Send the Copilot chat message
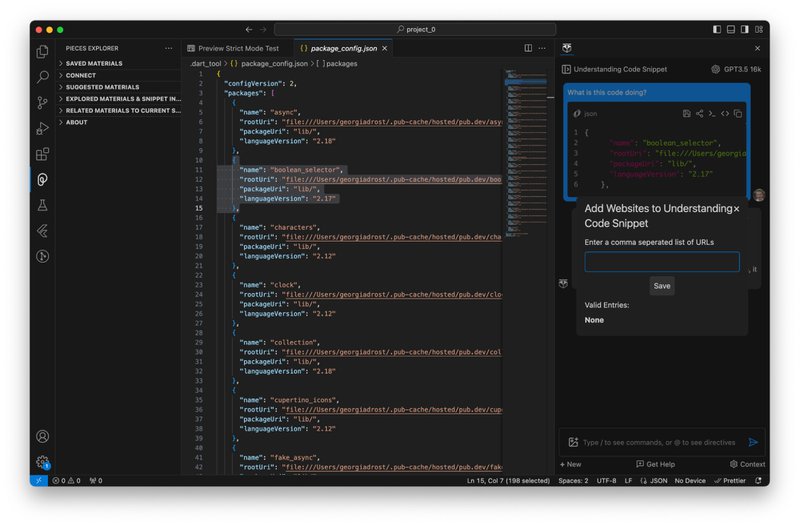 point(753,442)
